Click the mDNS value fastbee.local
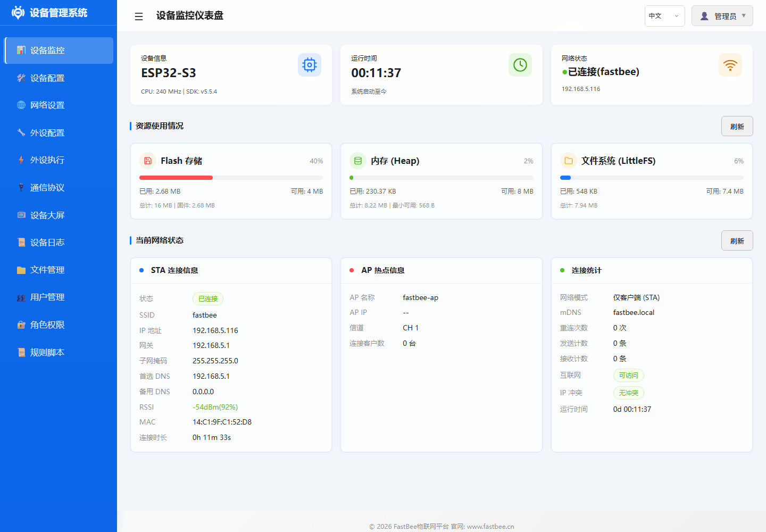Viewport: 766px width, 532px height. pos(634,313)
